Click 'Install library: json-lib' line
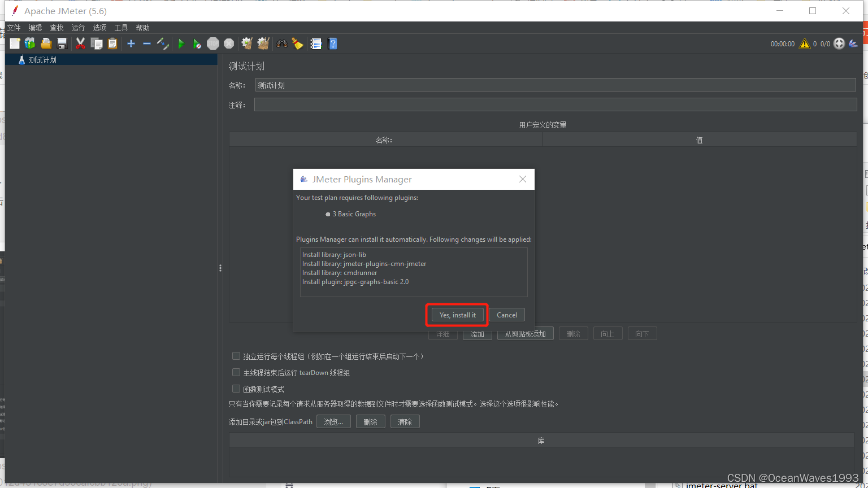This screenshot has width=868, height=488. pyautogui.click(x=334, y=255)
